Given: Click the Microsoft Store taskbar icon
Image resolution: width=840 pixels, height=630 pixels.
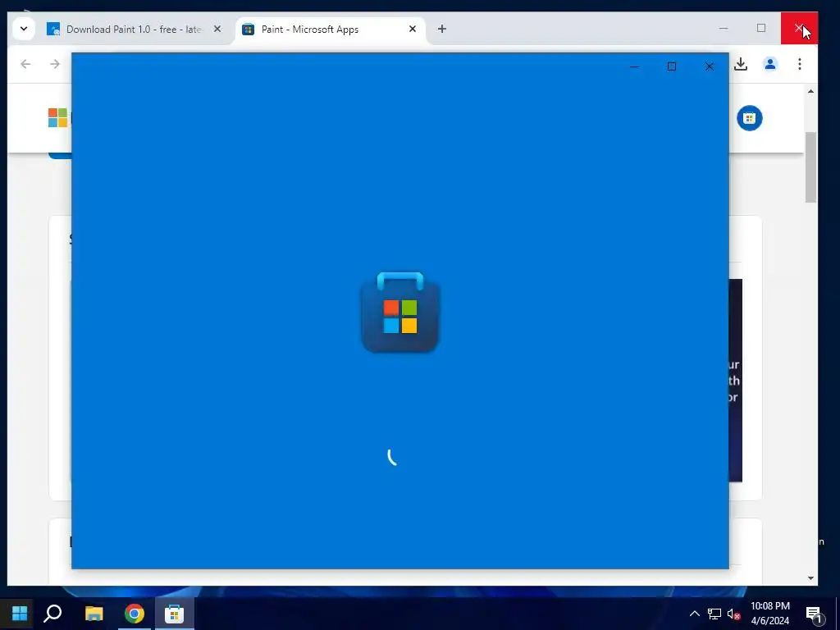Looking at the screenshot, I should [x=174, y=613].
